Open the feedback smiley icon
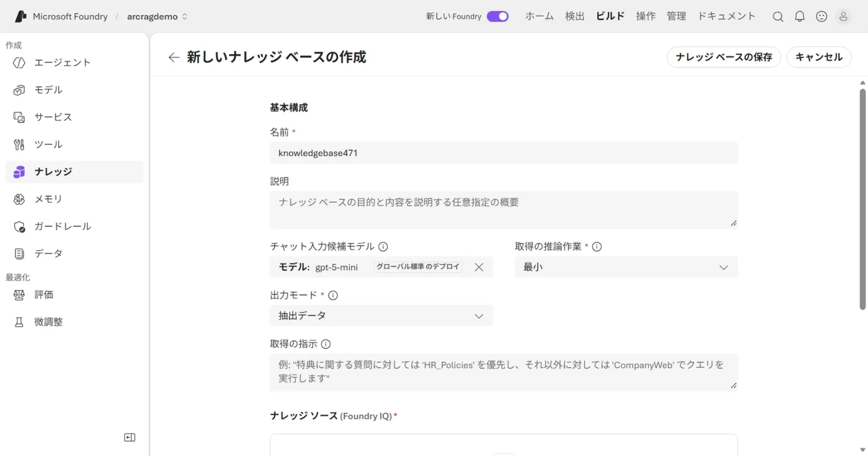Viewport: 868px width, 456px height. pyautogui.click(x=822, y=16)
